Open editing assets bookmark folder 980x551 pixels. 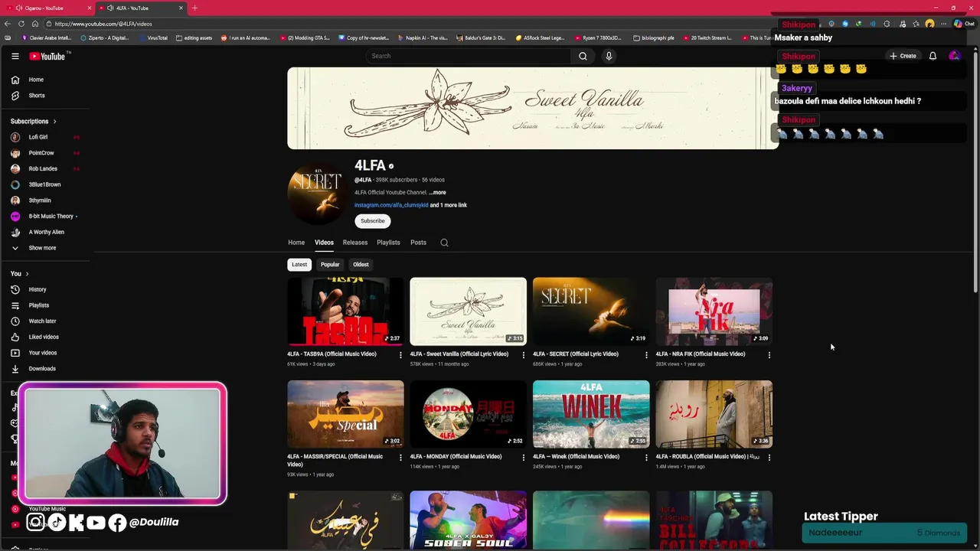tap(194, 37)
